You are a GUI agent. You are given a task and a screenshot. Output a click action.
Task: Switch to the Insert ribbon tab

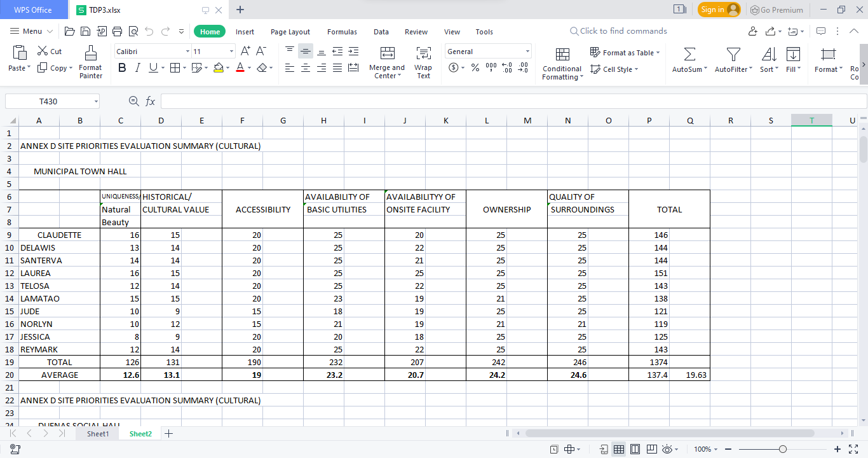point(245,32)
